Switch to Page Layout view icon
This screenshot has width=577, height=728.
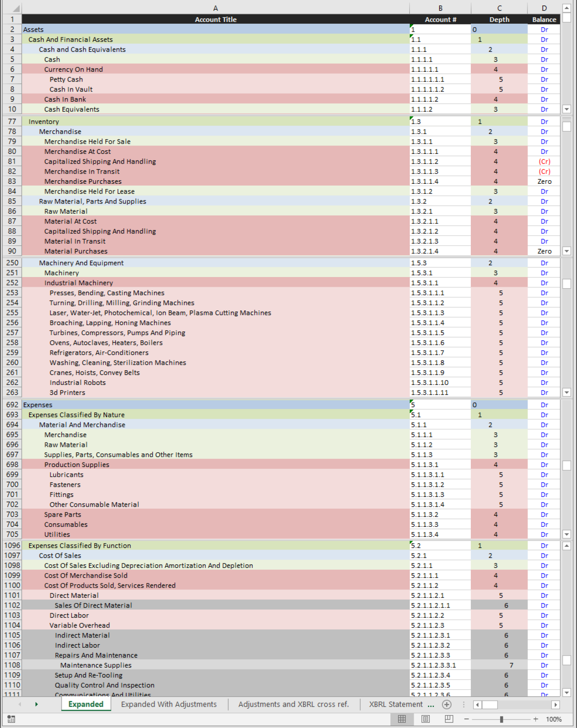click(426, 719)
